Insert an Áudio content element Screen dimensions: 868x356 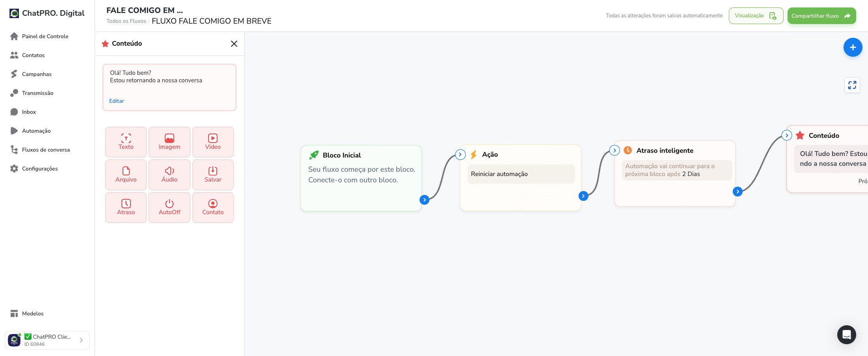170,175
